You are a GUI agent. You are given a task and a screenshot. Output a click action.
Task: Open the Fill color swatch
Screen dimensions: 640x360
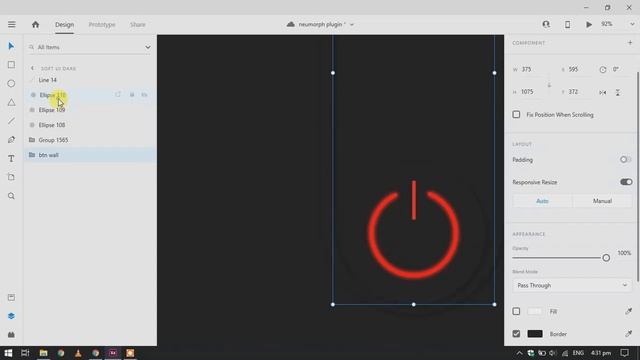pyautogui.click(x=535, y=311)
